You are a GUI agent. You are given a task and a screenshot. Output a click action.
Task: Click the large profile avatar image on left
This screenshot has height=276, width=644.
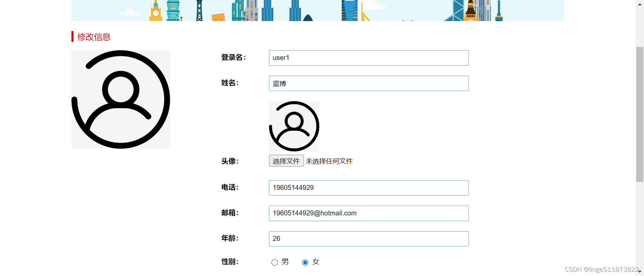click(x=121, y=99)
